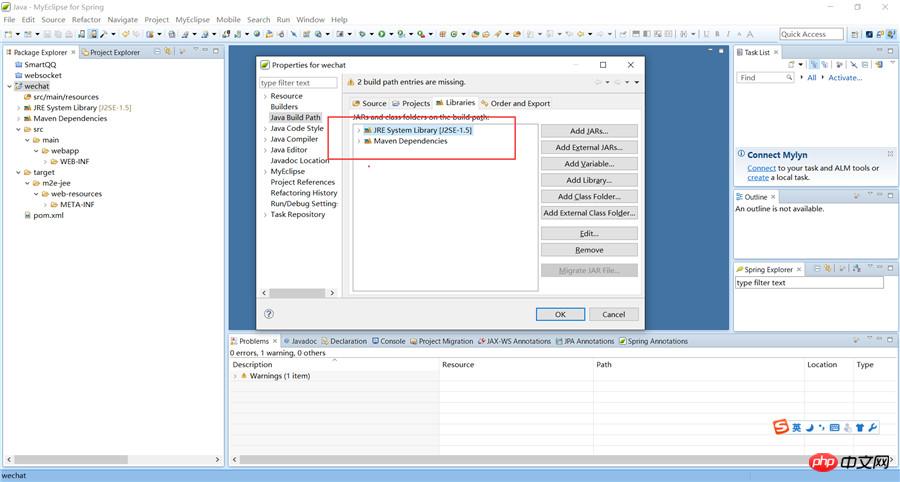The width and height of the screenshot is (900, 482).
Task: Click the Sogou soft keyboard icon
Action: (835, 427)
